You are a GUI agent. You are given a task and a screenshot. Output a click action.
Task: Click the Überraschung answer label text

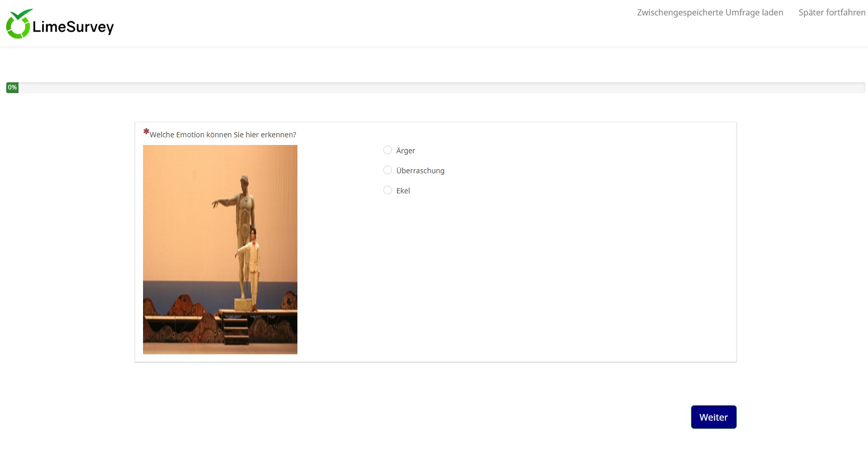[x=420, y=171]
